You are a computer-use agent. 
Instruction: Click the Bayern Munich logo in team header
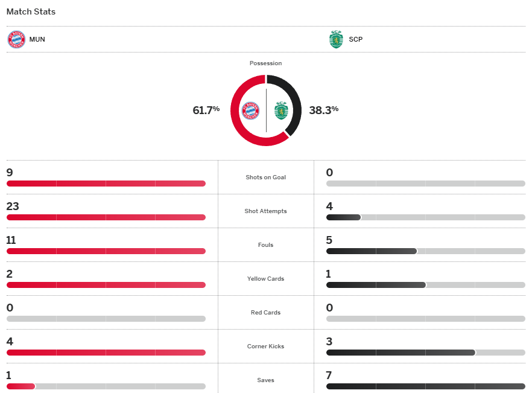pos(16,40)
